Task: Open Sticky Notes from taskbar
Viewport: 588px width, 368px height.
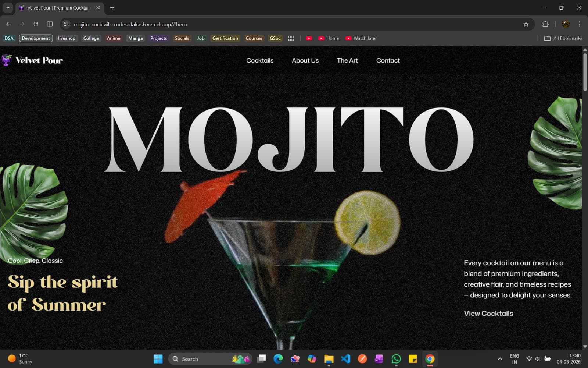Action: coord(413,359)
